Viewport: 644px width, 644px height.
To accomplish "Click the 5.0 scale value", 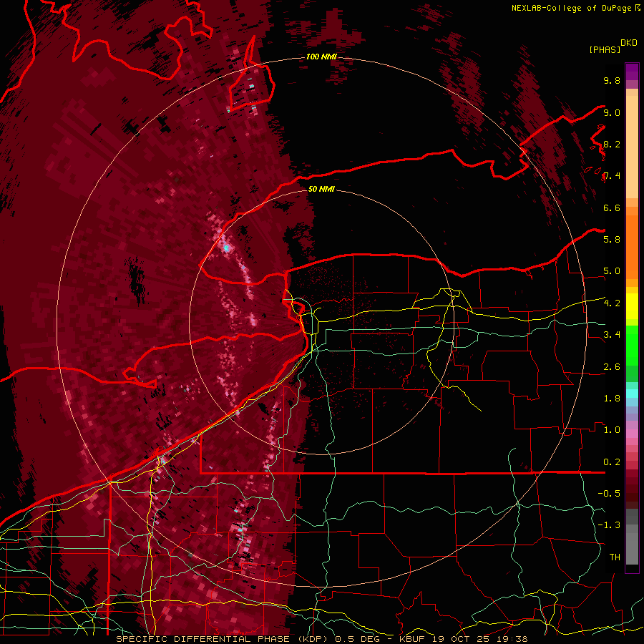I will click(x=612, y=271).
